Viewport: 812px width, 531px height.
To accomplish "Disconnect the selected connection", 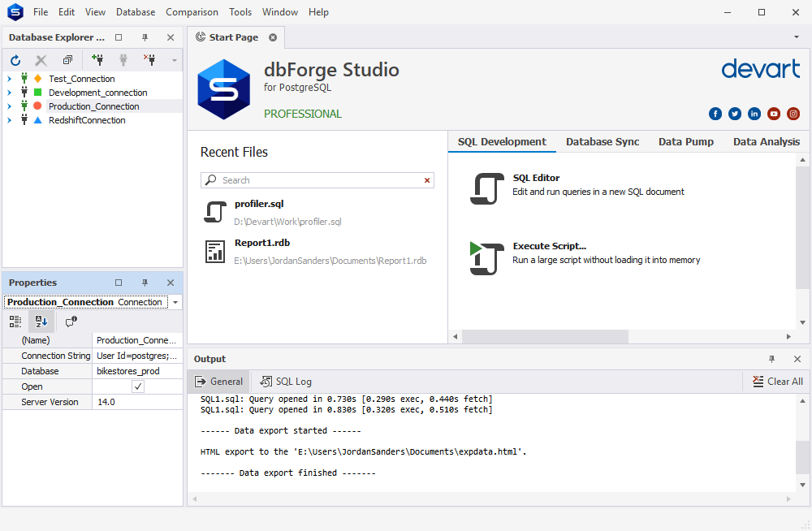I will coord(151,60).
